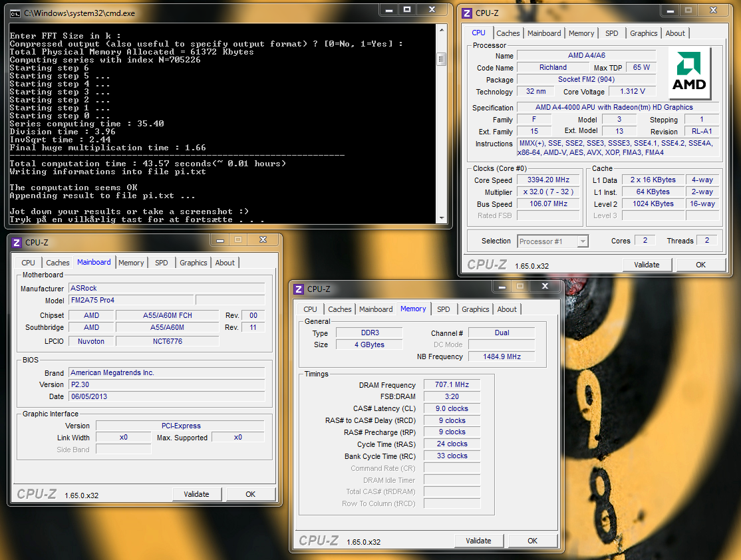Open About tab in the Memory window
This screenshot has width=741, height=560.
point(507,309)
